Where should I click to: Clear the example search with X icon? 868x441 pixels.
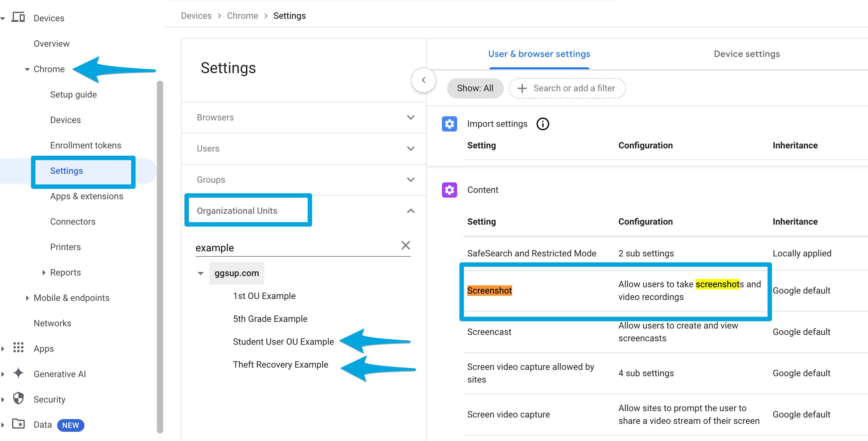click(x=405, y=246)
